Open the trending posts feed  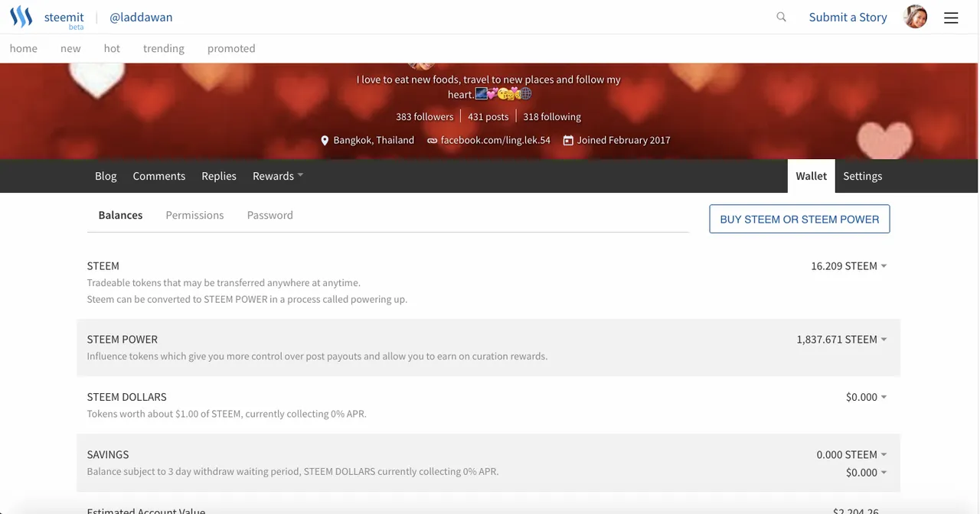[164, 48]
